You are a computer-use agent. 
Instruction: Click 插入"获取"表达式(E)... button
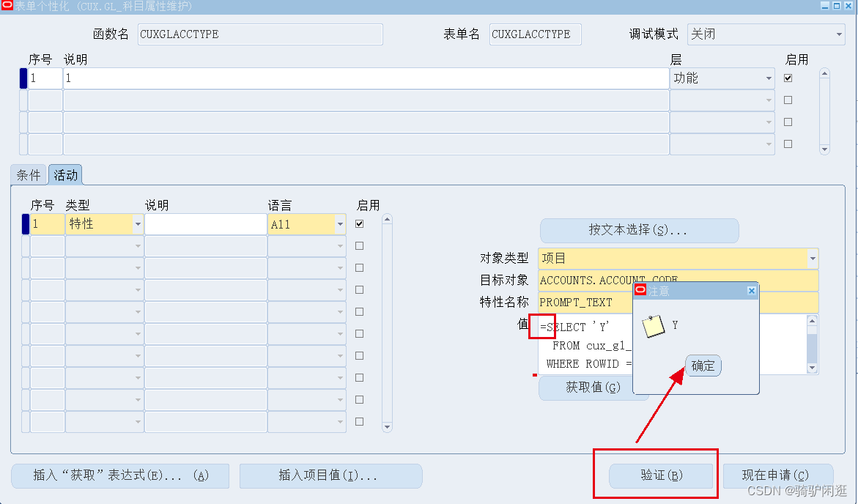click(120, 475)
